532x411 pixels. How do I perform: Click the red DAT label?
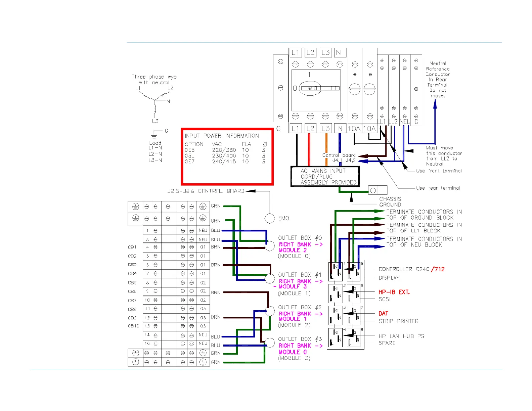point(384,314)
